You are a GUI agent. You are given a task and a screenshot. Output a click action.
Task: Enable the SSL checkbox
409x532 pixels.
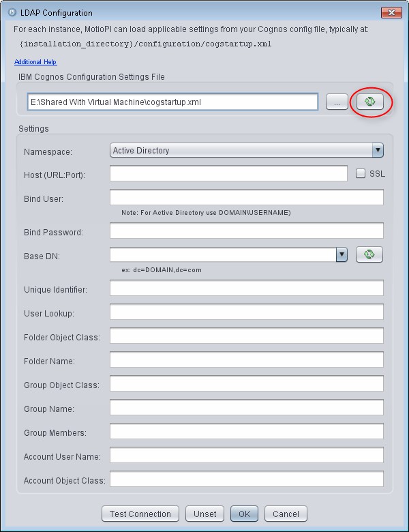pos(360,173)
